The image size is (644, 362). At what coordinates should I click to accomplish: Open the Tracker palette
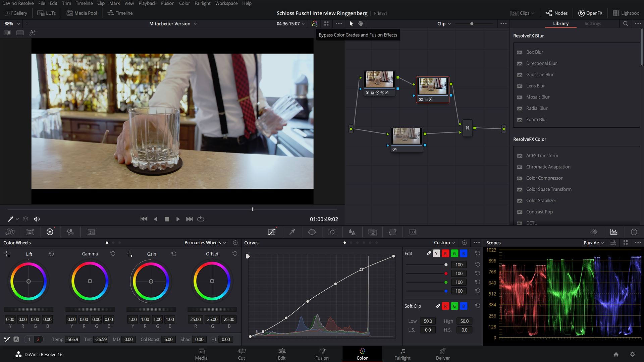click(332, 232)
